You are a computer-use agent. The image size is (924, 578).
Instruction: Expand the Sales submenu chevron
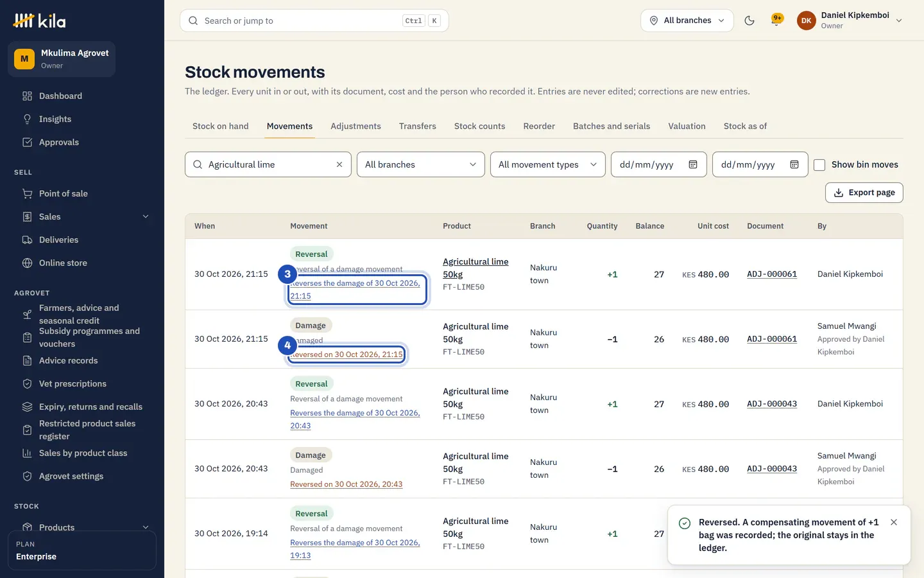[x=146, y=216]
